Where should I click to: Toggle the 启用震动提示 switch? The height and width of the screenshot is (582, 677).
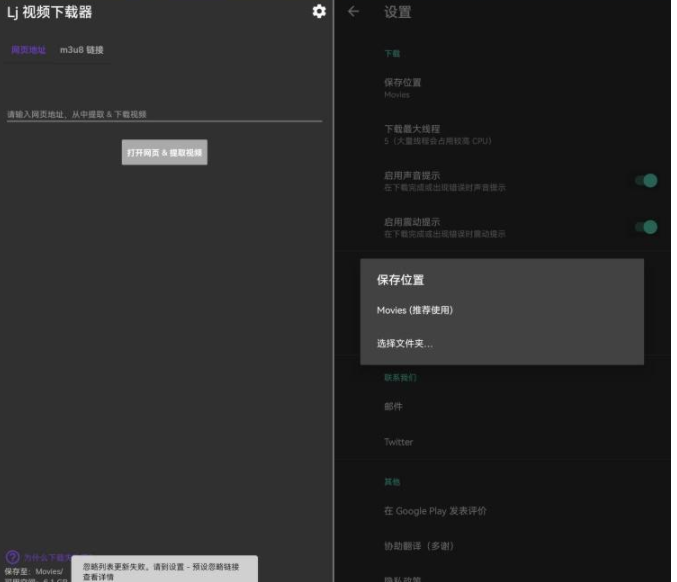pos(646,227)
